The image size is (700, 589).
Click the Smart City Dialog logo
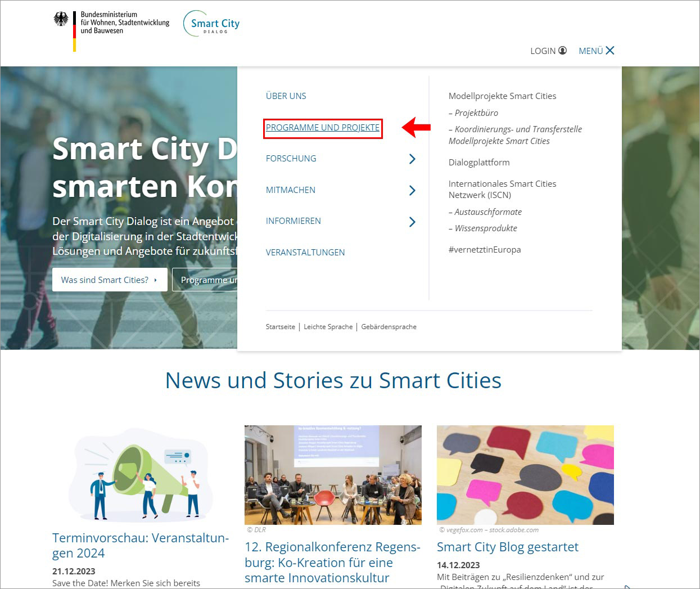click(x=212, y=24)
